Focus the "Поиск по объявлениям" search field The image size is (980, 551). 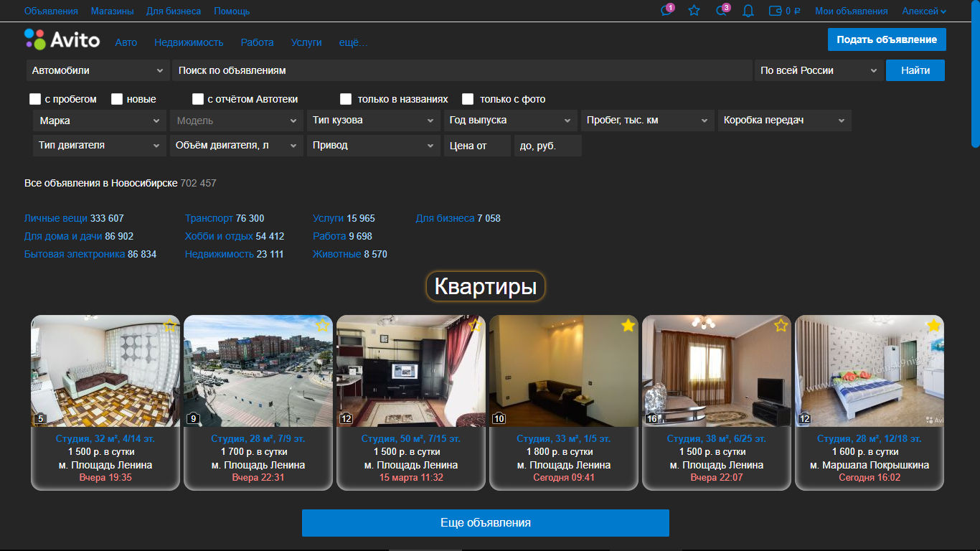[461, 70]
